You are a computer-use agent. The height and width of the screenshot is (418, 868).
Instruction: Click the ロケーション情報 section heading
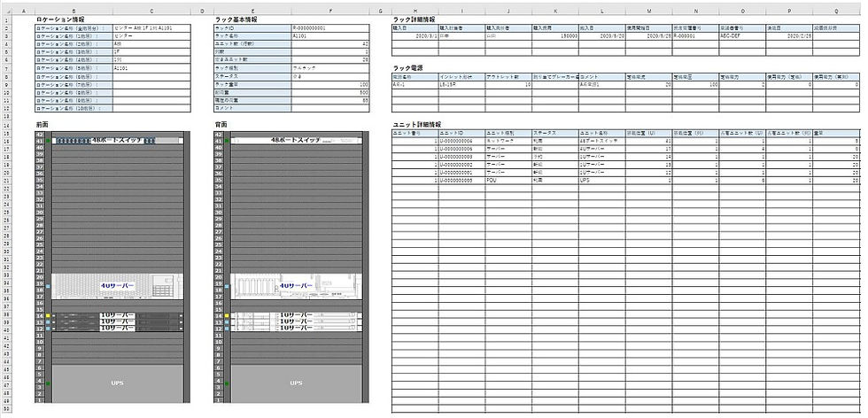[x=60, y=19]
